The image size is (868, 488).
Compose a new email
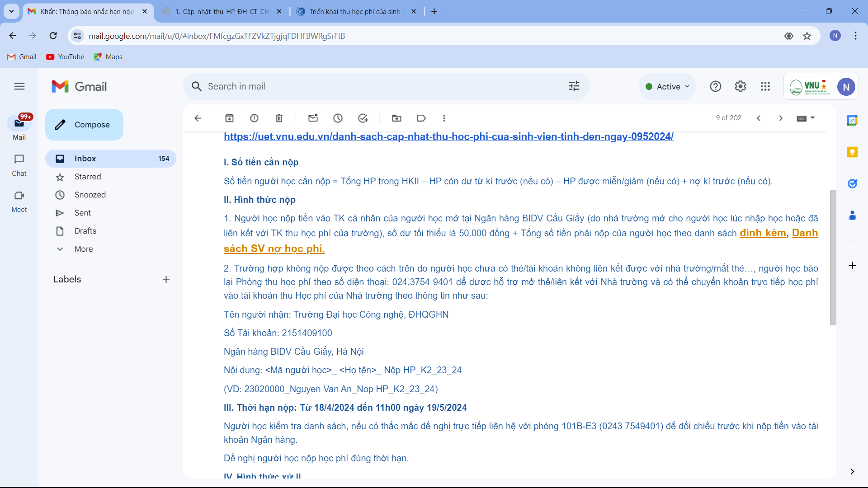[x=84, y=125]
